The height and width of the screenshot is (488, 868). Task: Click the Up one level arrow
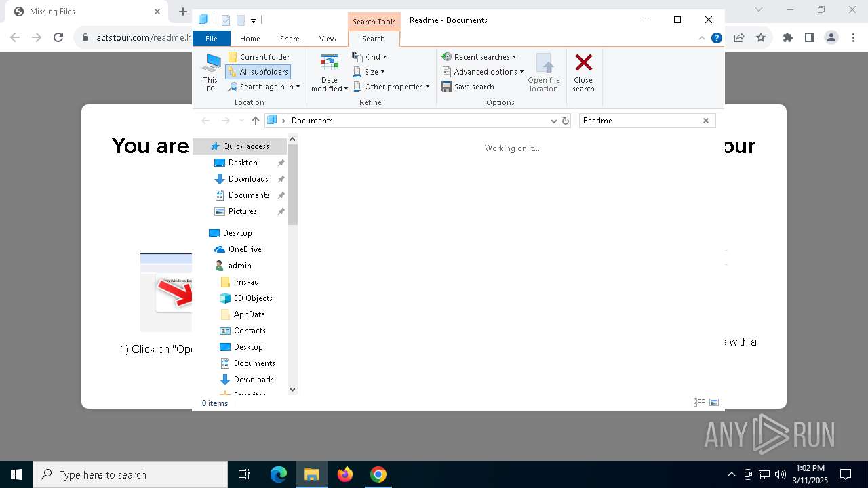[256, 121]
